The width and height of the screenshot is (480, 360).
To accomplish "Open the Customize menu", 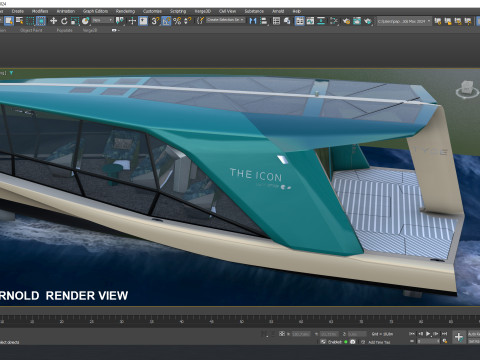I will (x=152, y=11).
